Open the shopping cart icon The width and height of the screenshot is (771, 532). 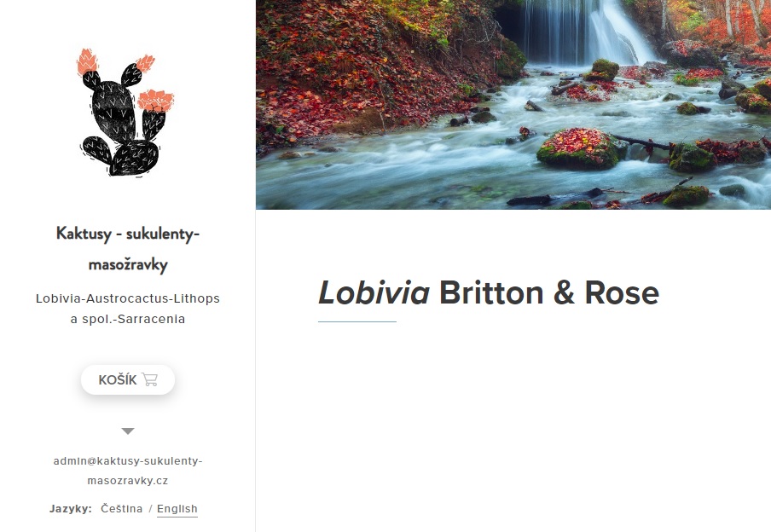[149, 379]
